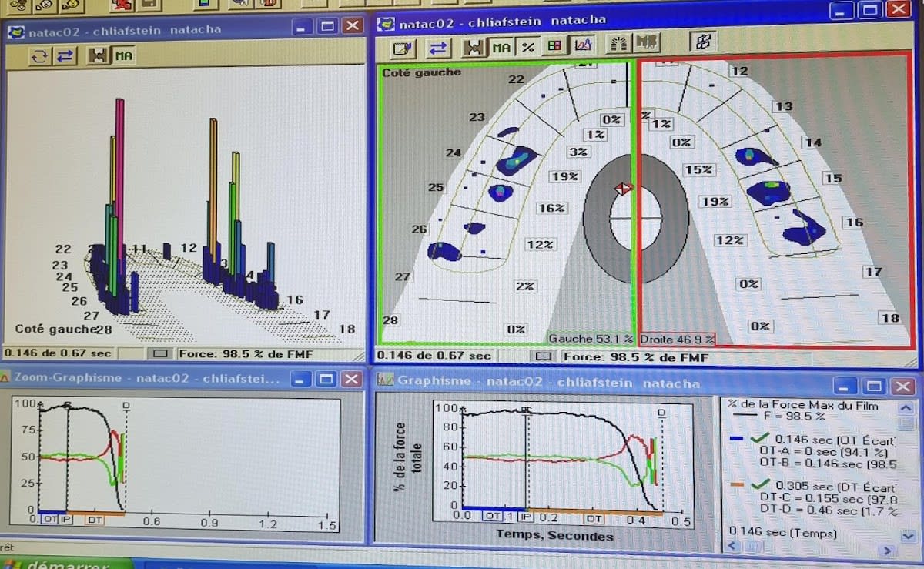Click tooth number 24 in the 2D arch

454,153
